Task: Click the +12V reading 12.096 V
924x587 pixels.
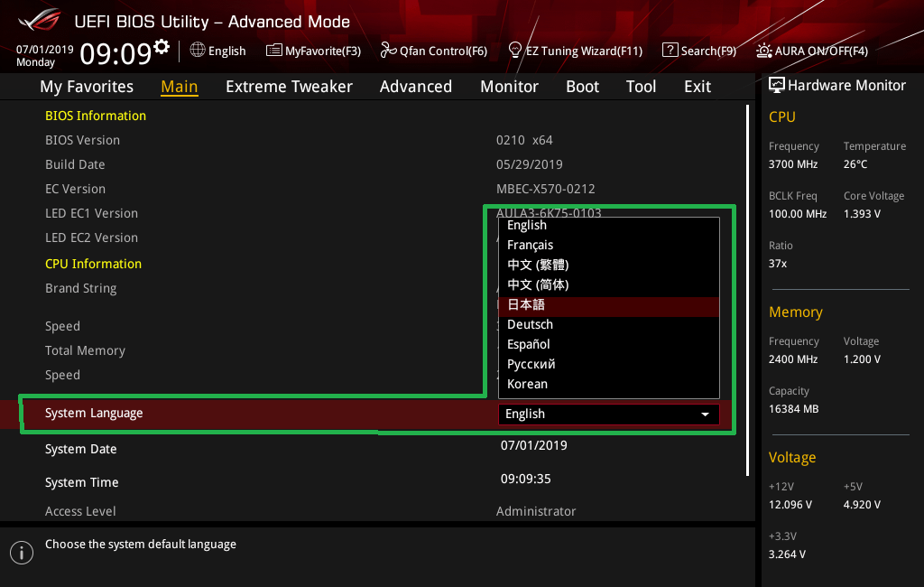Action: click(790, 505)
